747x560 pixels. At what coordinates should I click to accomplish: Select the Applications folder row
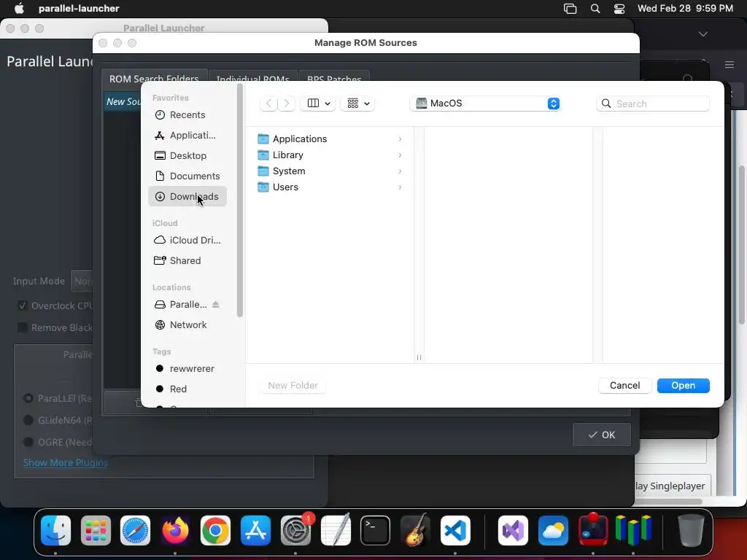pyautogui.click(x=331, y=139)
